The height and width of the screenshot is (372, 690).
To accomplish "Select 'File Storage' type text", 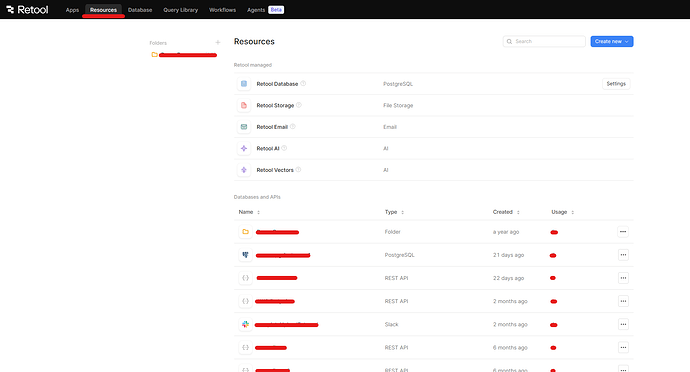I will tap(398, 105).
